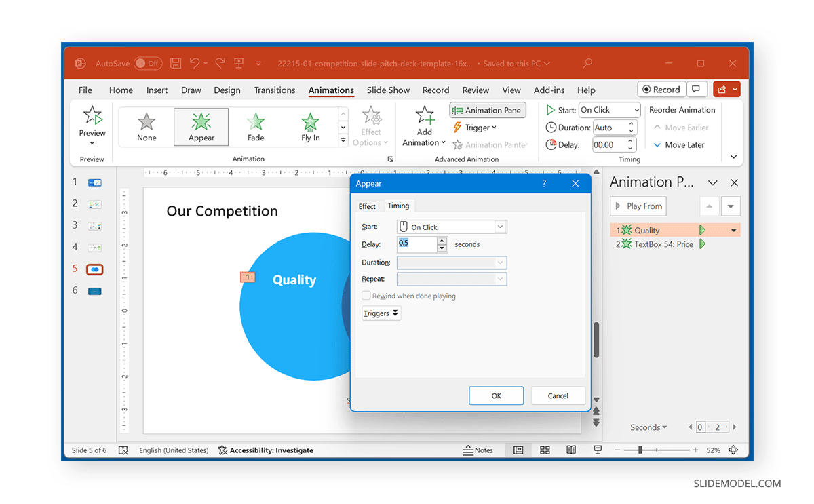Select the Fly In animation effect

pyautogui.click(x=310, y=125)
